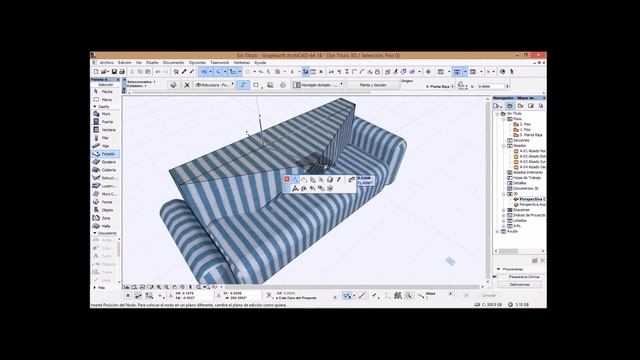Select Alzados Interiores in navigator
640x360 pixels.
point(524,172)
